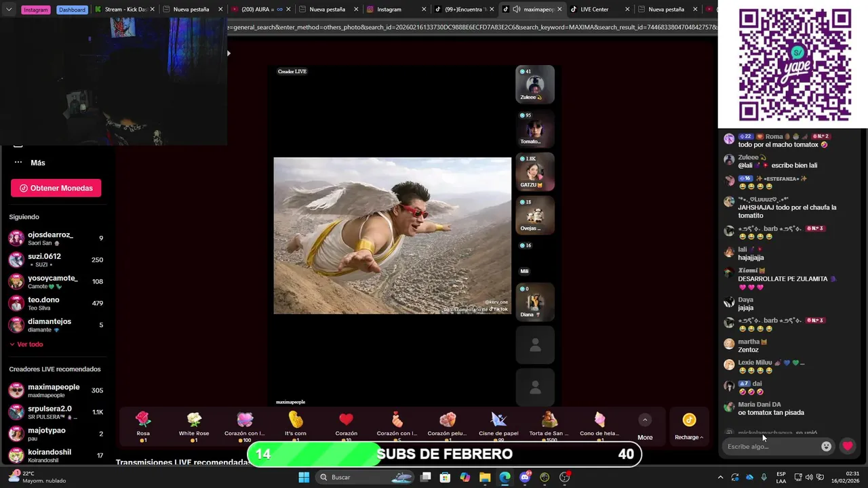Screen dimensions: 868x488
Task: Open the Tomato... guest tile
Action: click(x=535, y=128)
